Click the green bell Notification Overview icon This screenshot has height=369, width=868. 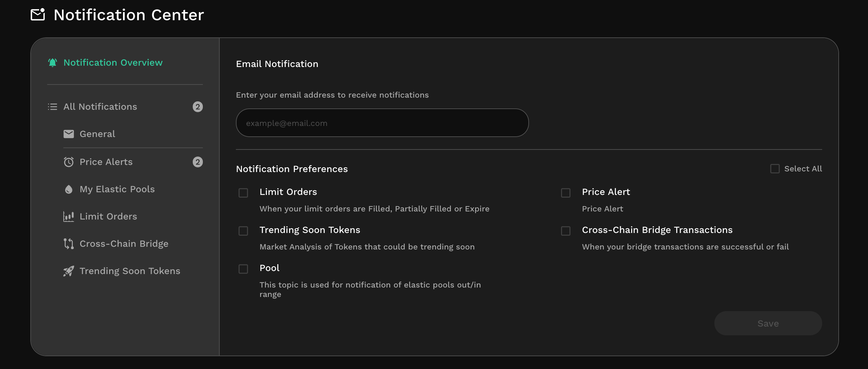[53, 63]
